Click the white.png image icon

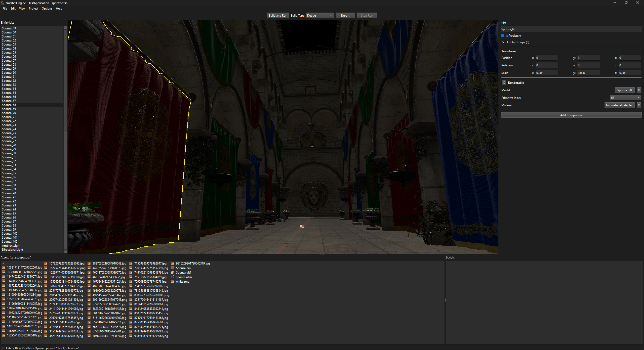173,281
